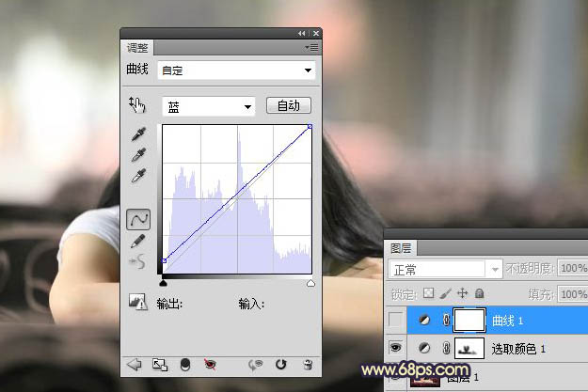Click the histogram warning icon
Screen dimensions: 588x392
click(x=137, y=303)
